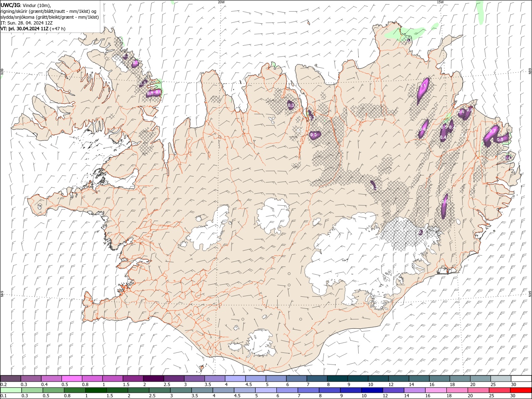Click the 15W longitude label
The height and width of the screenshot is (399, 532).
coord(441,2)
